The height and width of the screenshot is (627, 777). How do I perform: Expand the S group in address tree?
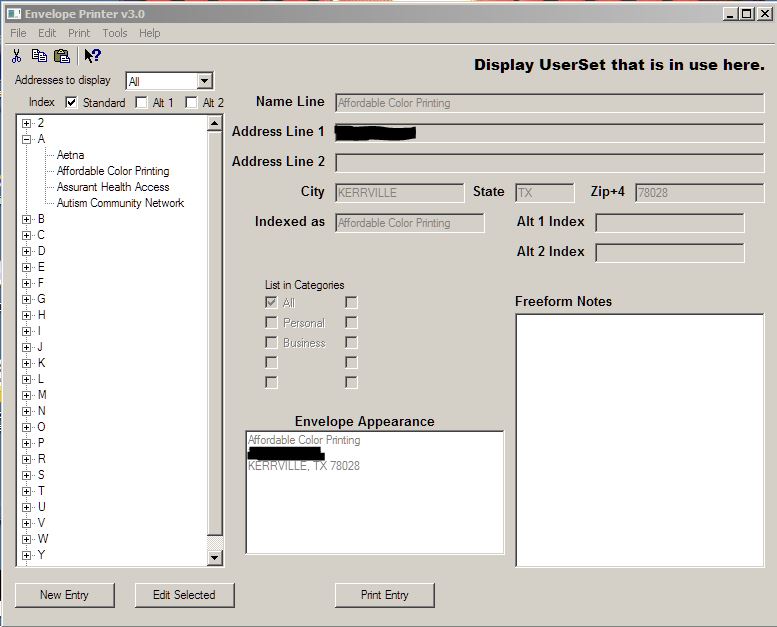27,475
